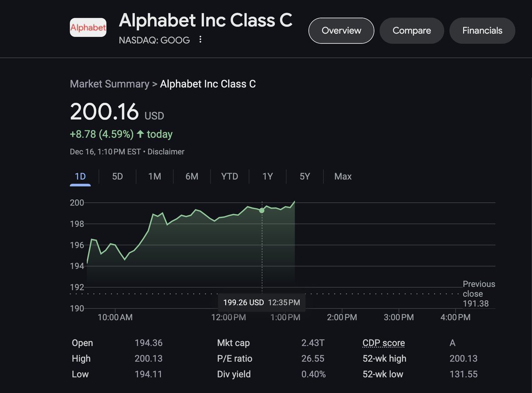
Task: Follow the Market Summary breadcrumb link
Action: (110, 84)
